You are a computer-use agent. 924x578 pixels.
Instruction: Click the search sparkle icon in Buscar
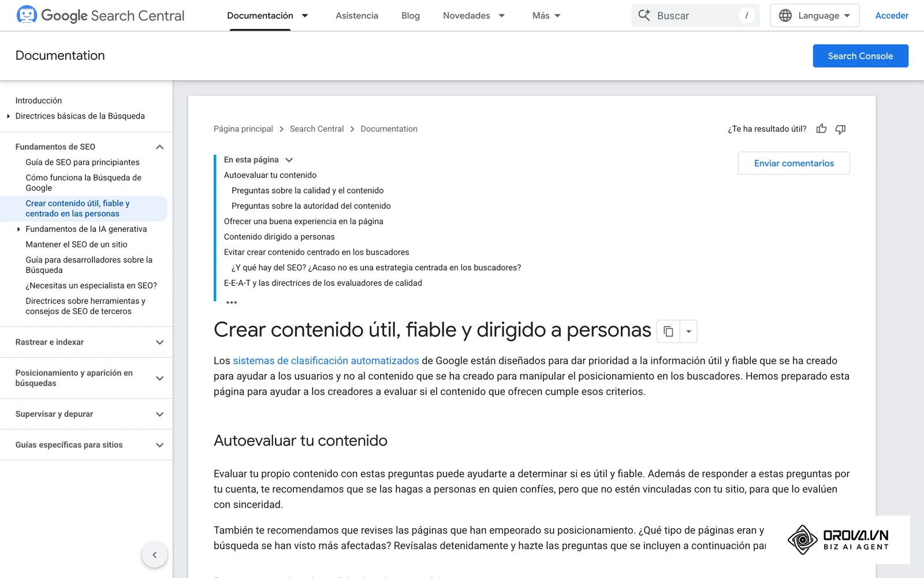pos(644,16)
